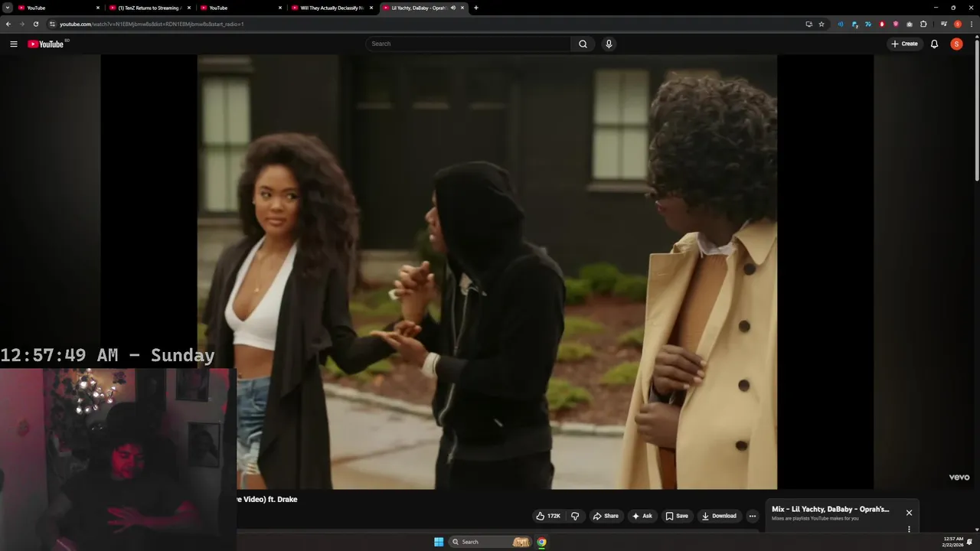The height and width of the screenshot is (551, 980).
Task: Open the blue sound wave extension
Action: [841, 24]
